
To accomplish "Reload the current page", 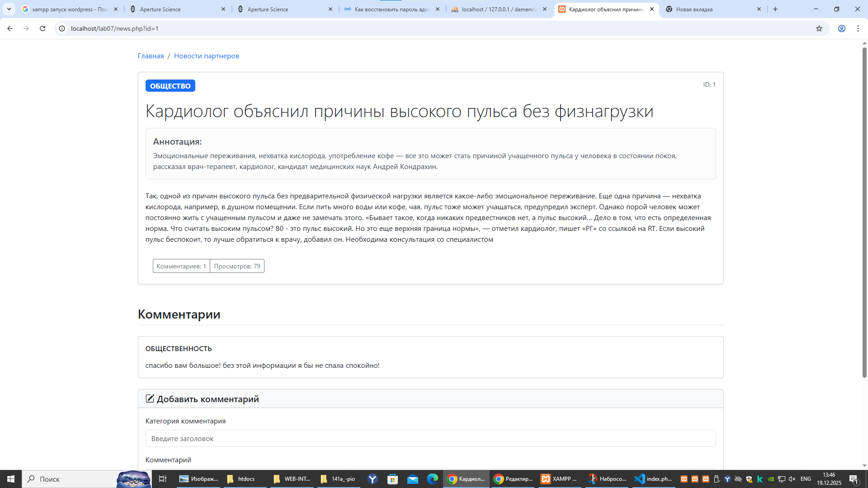I will click(42, 28).
